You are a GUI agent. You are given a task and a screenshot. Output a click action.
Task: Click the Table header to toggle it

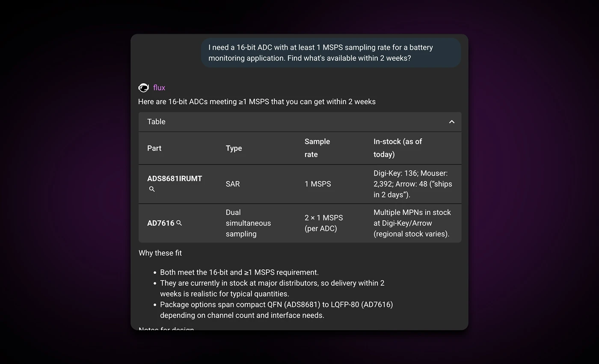tap(156, 121)
